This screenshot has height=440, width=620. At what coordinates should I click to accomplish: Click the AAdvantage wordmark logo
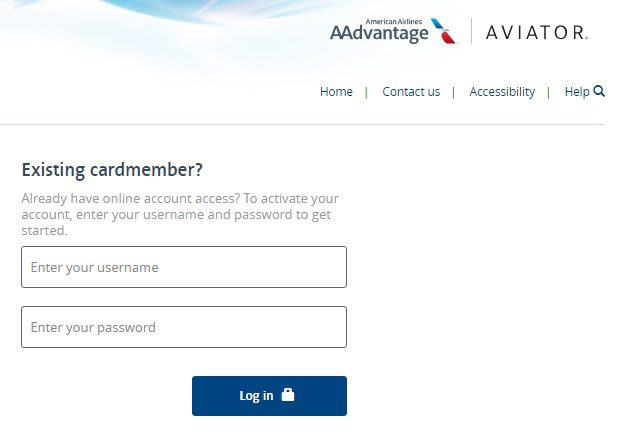[x=379, y=35]
